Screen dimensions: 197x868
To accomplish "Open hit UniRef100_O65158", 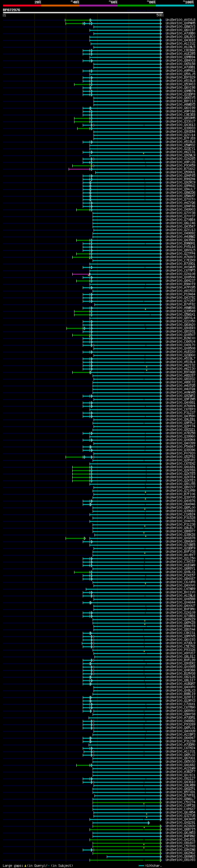I will (x=180, y=64).
